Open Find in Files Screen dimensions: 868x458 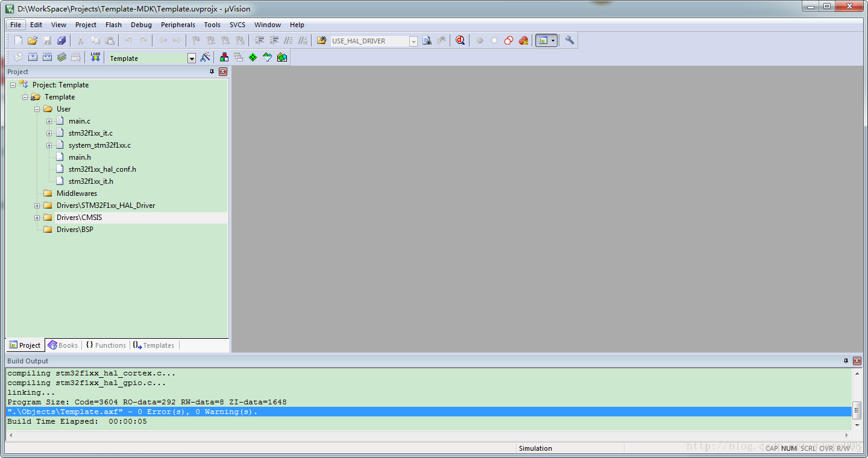[x=322, y=40]
